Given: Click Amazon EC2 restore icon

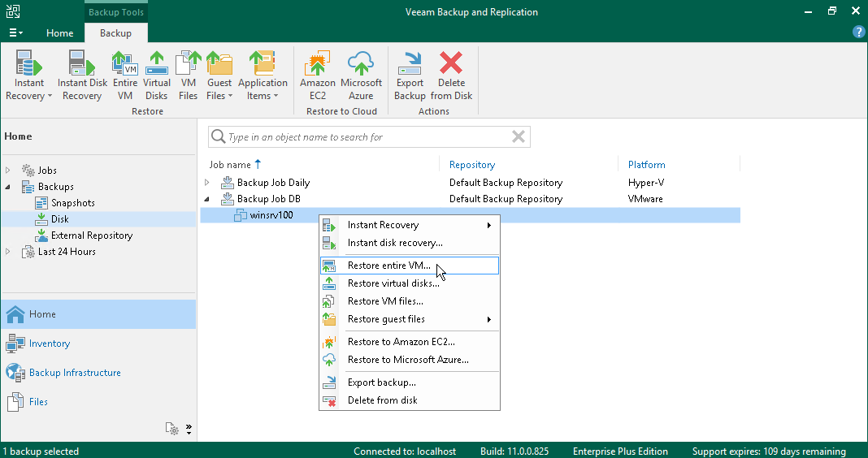Looking at the screenshot, I should click(x=317, y=76).
